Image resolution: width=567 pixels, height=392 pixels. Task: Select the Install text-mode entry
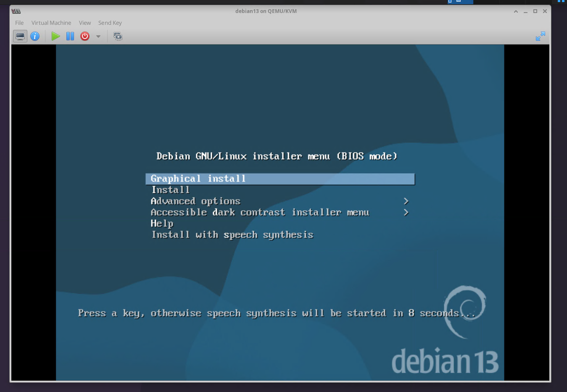171,190
